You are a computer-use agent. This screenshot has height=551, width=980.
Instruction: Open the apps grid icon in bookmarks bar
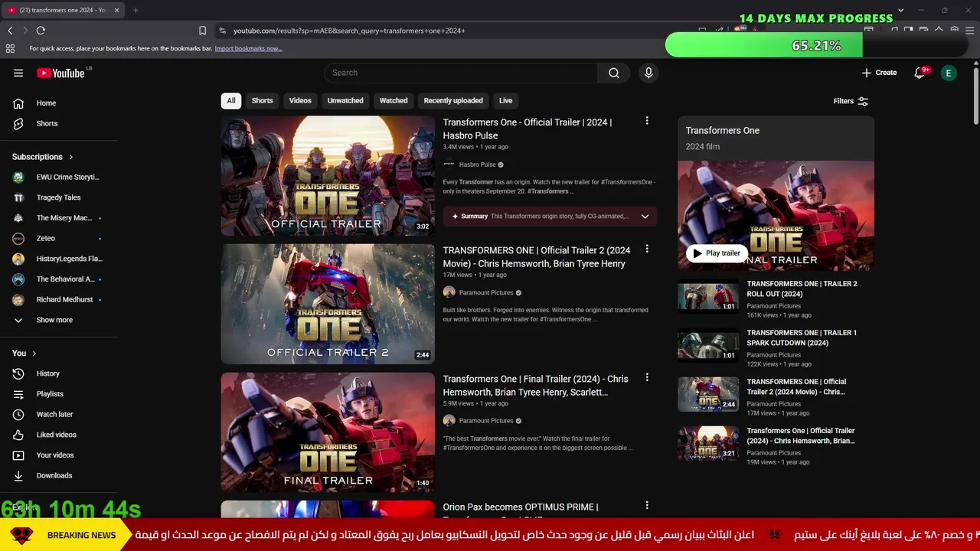(x=10, y=48)
